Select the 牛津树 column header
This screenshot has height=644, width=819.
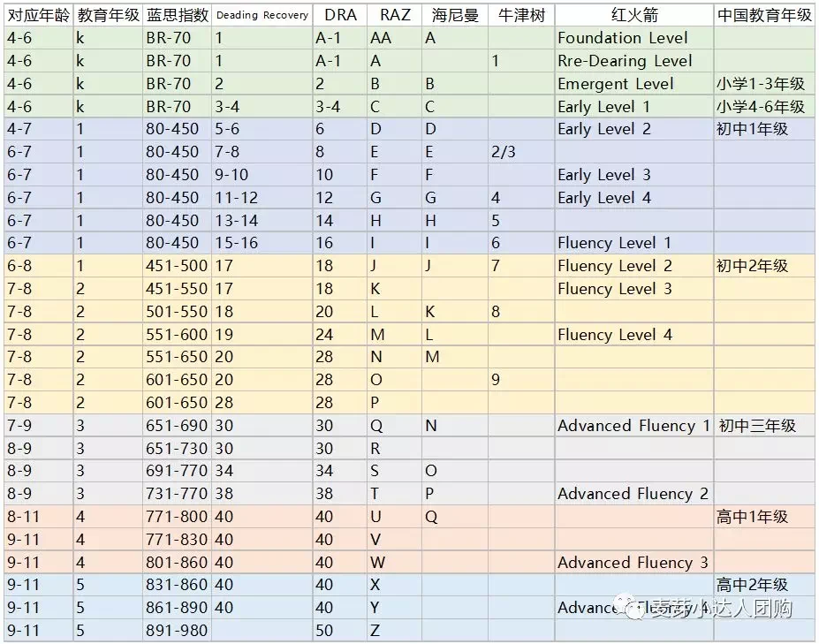click(x=521, y=15)
